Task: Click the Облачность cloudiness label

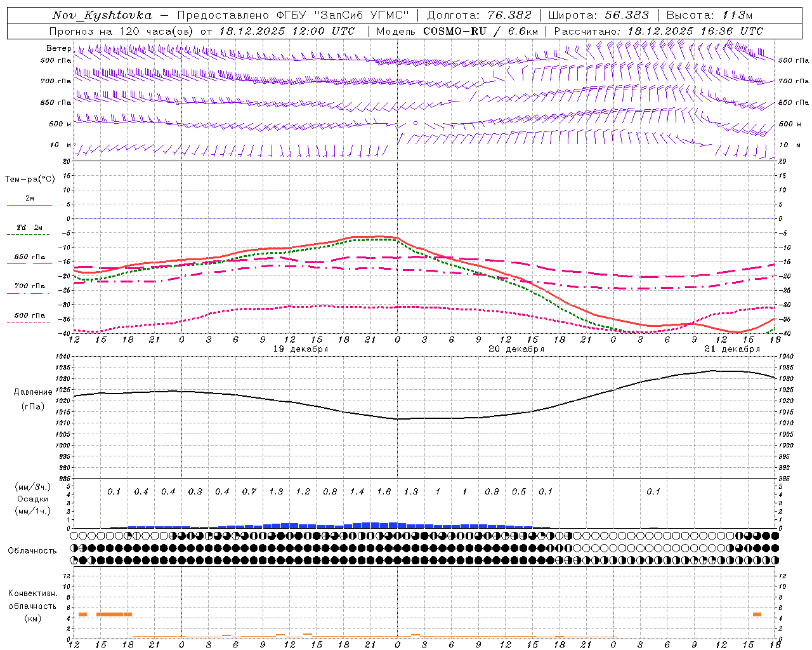Action: pyautogui.click(x=32, y=551)
